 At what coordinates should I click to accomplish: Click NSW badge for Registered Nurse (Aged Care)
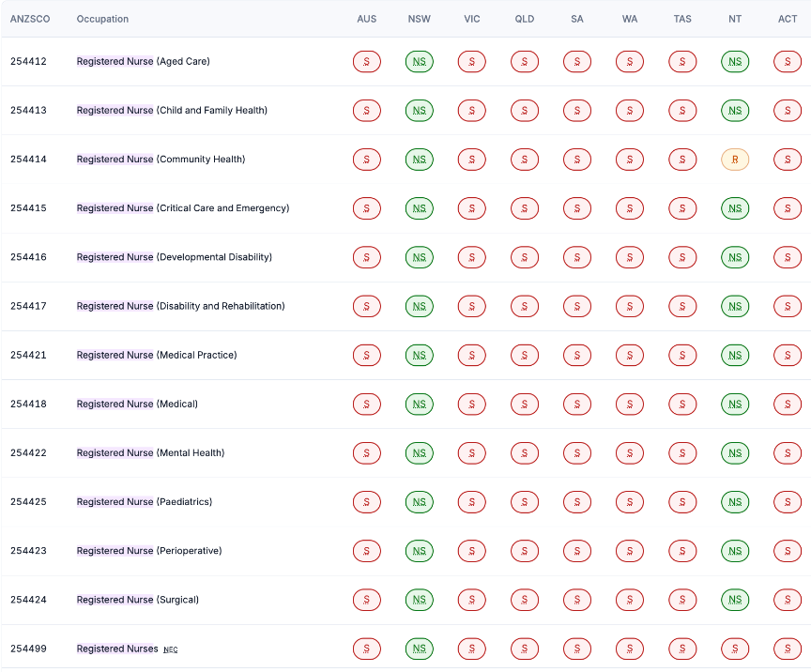point(419,62)
